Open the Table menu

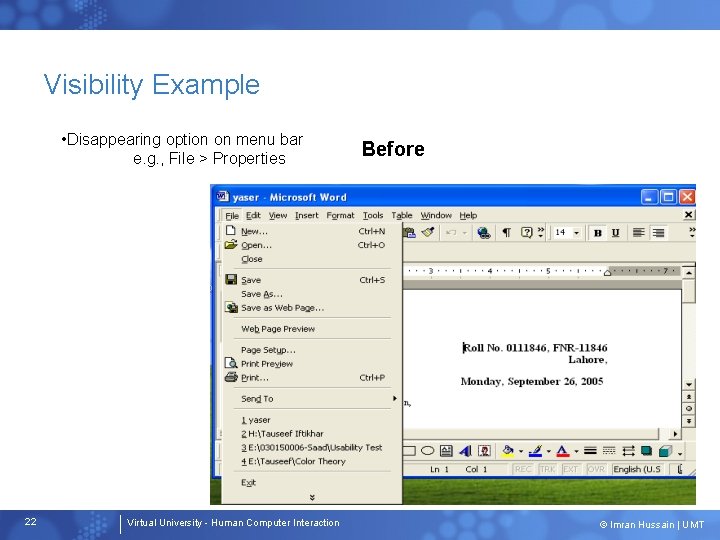coord(402,215)
